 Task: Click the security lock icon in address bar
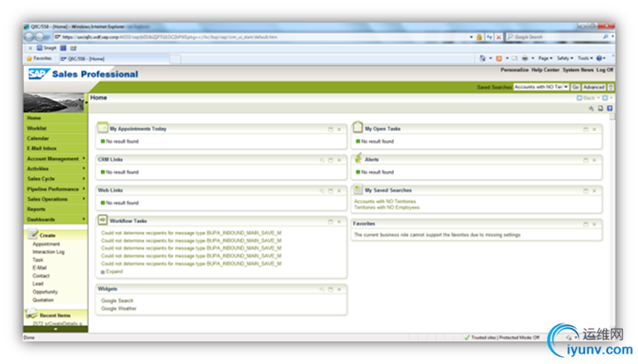pos(479,37)
